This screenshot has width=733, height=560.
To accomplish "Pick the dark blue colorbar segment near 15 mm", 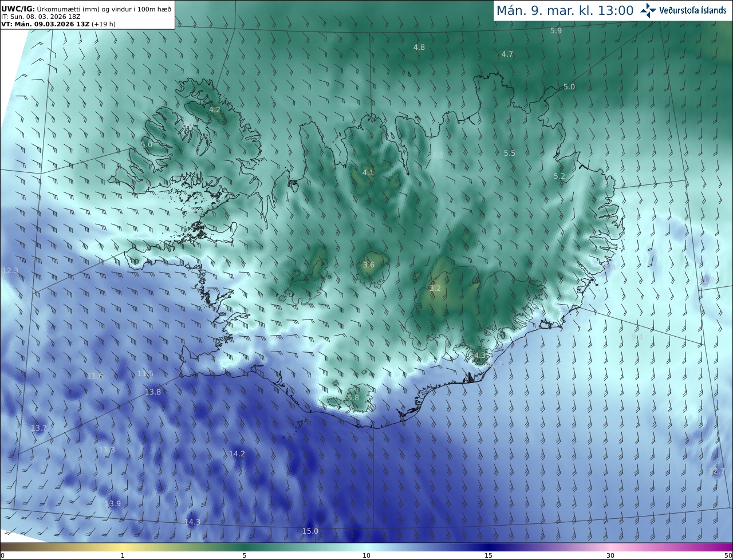I will tap(488, 547).
